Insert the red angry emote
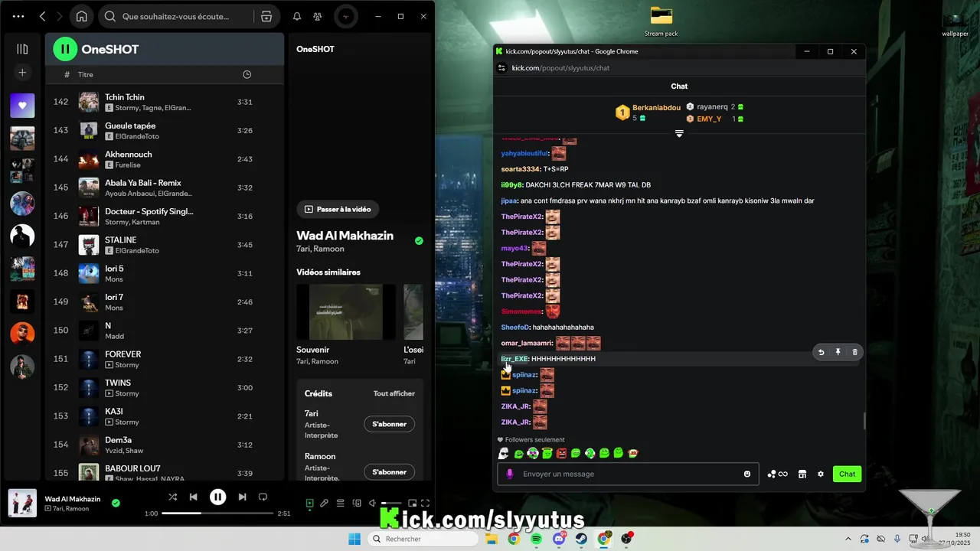The width and height of the screenshot is (980, 551). [x=562, y=453]
